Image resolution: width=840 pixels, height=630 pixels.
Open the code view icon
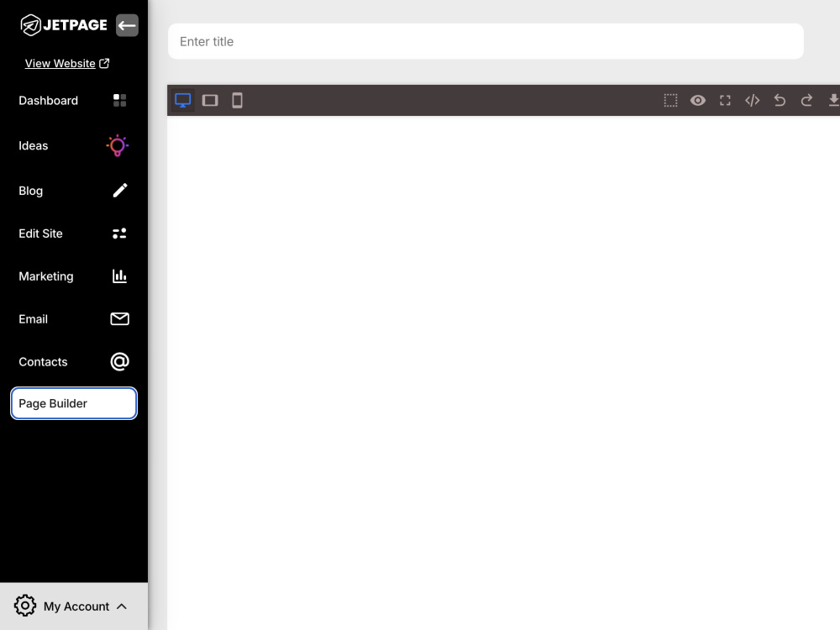coord(753,100)
